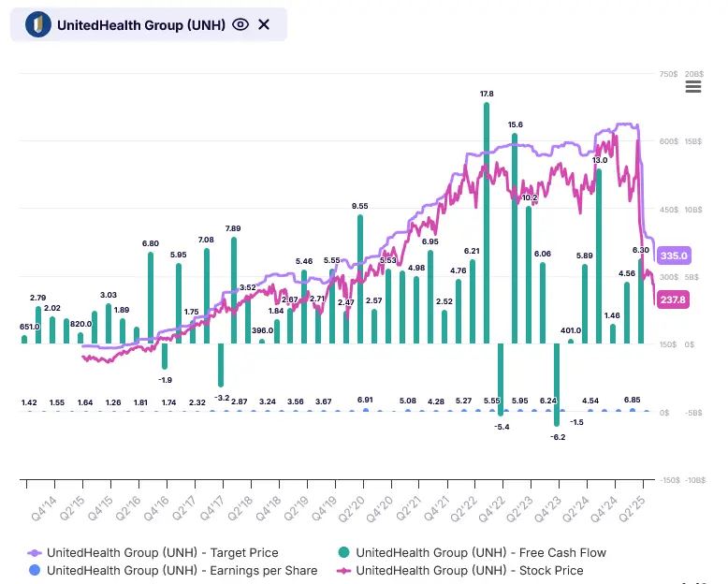This screenshot has height=584, width=728.
Task: Click the 1.42 earnings per share label
Action: 29,402
